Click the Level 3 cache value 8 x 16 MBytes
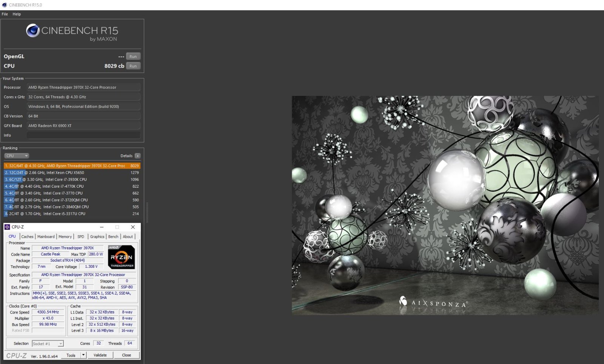This screenshot has width=604, height=364. point(102,330)
